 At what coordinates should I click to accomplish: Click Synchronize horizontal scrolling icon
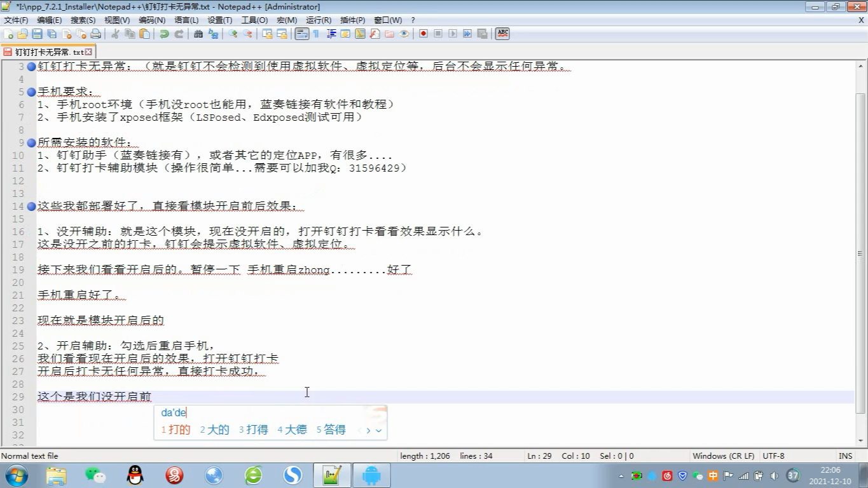(282, 34)
